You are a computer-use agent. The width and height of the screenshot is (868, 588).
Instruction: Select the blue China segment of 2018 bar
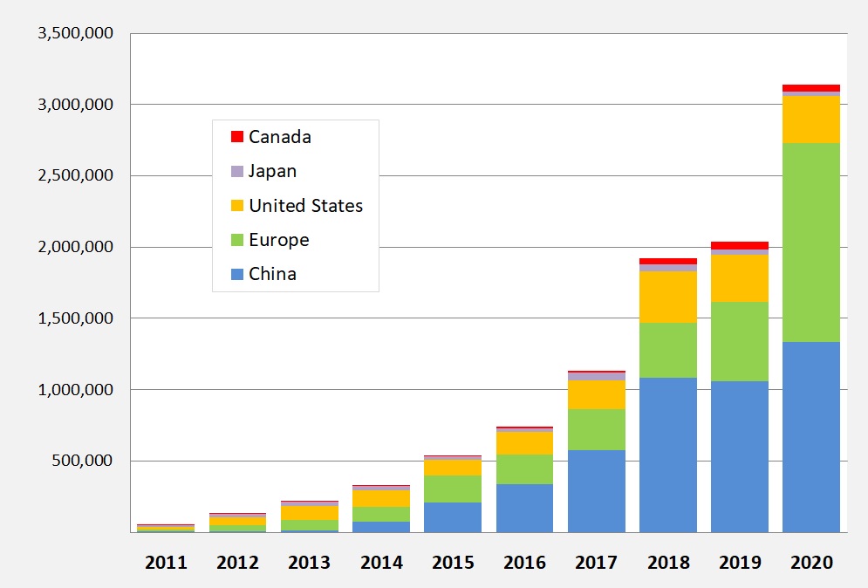click(667, 454)
